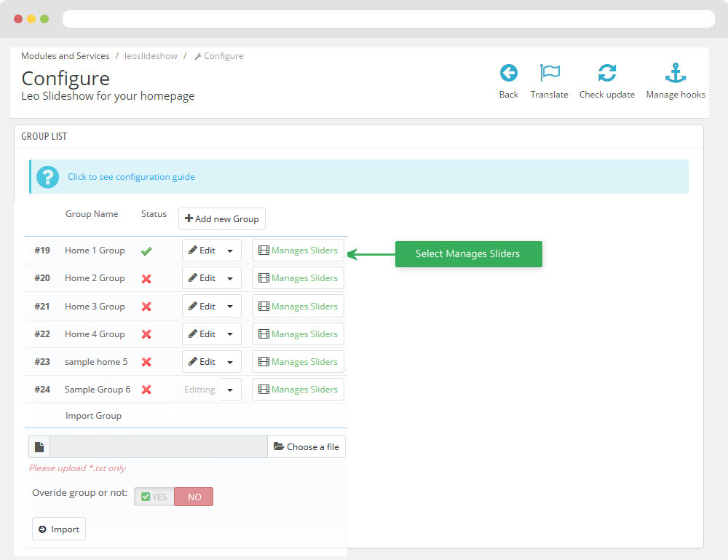Set Override group to NO
The image size is (728, 560).
[x=194, y=497]
